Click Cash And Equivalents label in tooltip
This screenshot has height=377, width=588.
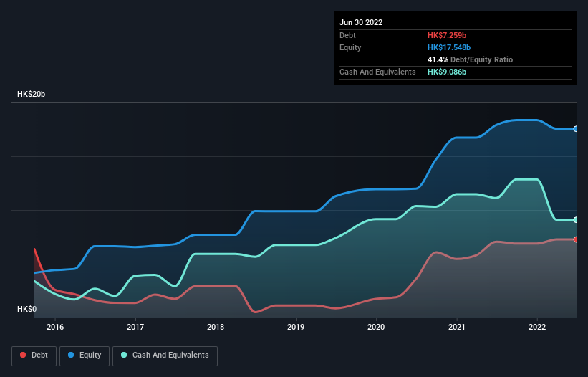tap(377, 72)
